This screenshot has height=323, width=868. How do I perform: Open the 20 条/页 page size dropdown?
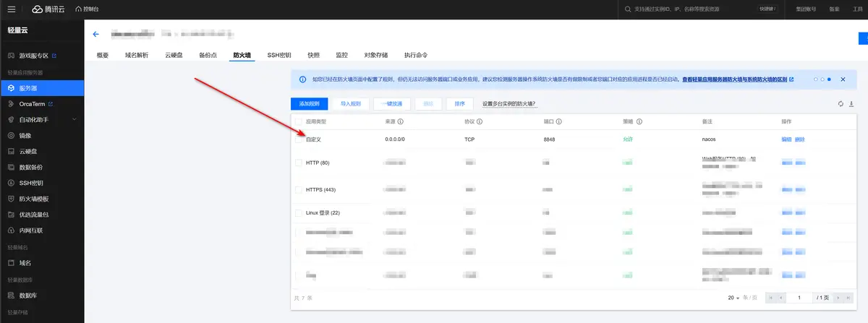click(x=733, y=298)
